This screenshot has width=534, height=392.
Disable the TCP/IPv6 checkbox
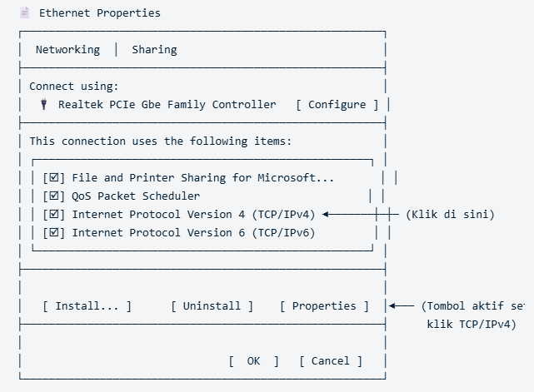(54, 233)
